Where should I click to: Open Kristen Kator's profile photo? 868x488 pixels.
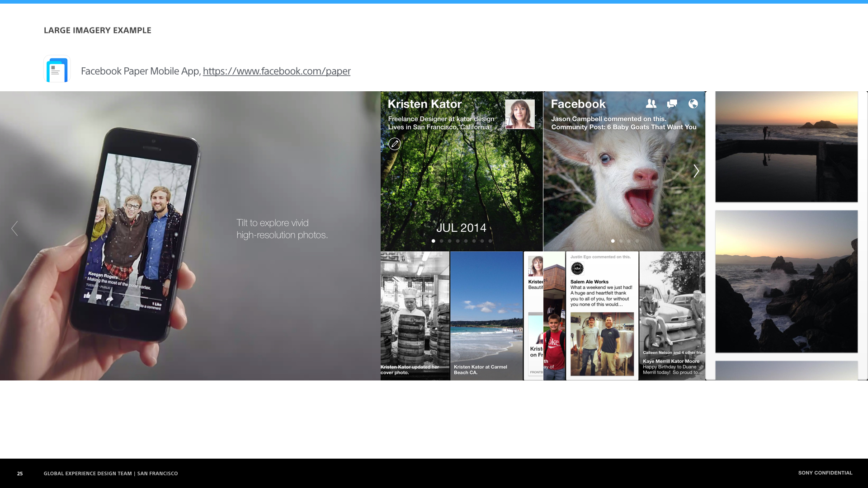(519, 114)
